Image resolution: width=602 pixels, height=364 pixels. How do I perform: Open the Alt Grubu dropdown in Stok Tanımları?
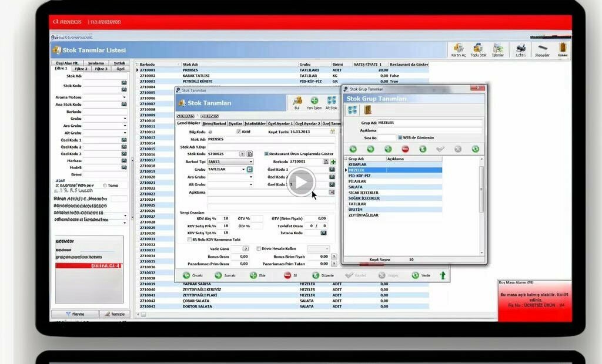(x=251, y=184)
